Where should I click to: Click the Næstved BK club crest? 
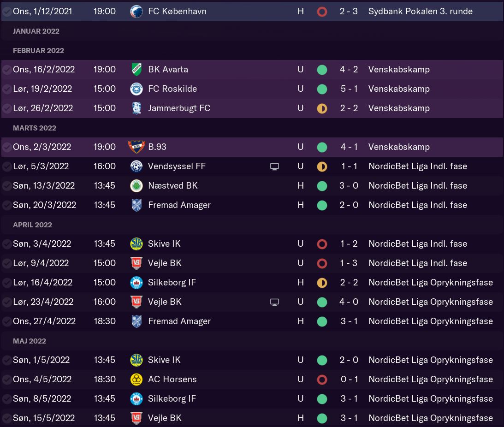point(136,185)
